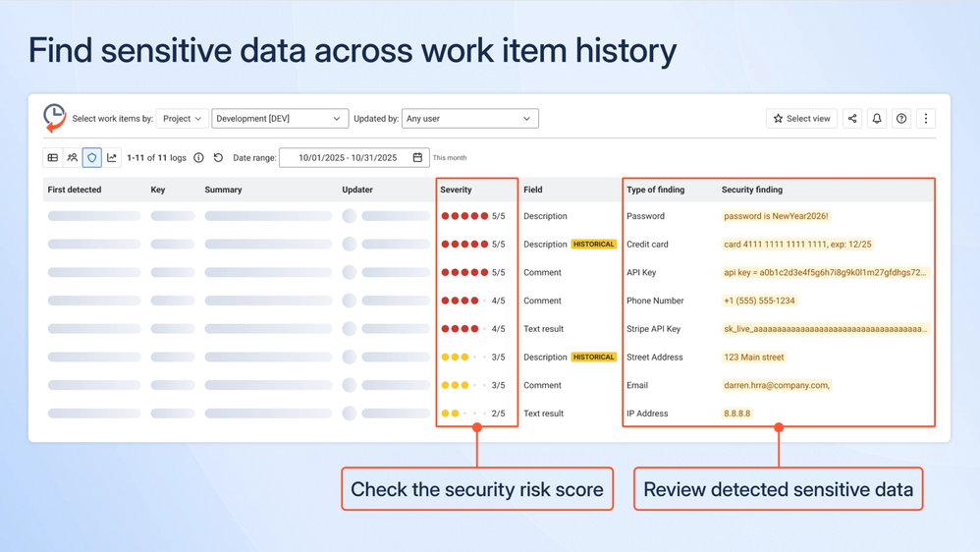Click the Key column header
The image size is (980, 552).
coord(157,190)
